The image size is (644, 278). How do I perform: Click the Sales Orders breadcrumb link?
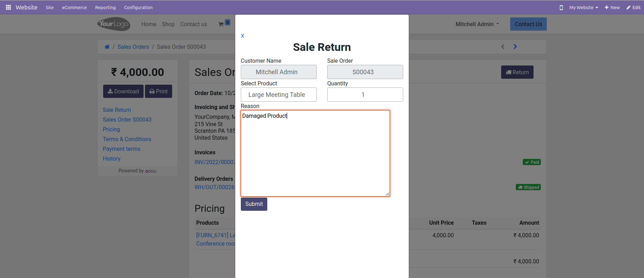[x=133, y=47]
